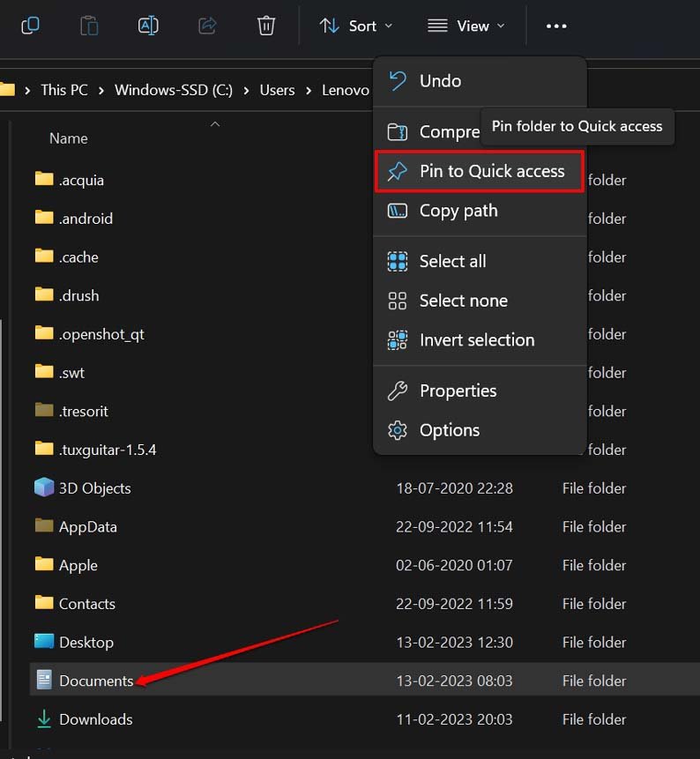700x759 pixels.
Task: Click Windows-SSD (C:) in the address bar
Action: click(173, 90)
